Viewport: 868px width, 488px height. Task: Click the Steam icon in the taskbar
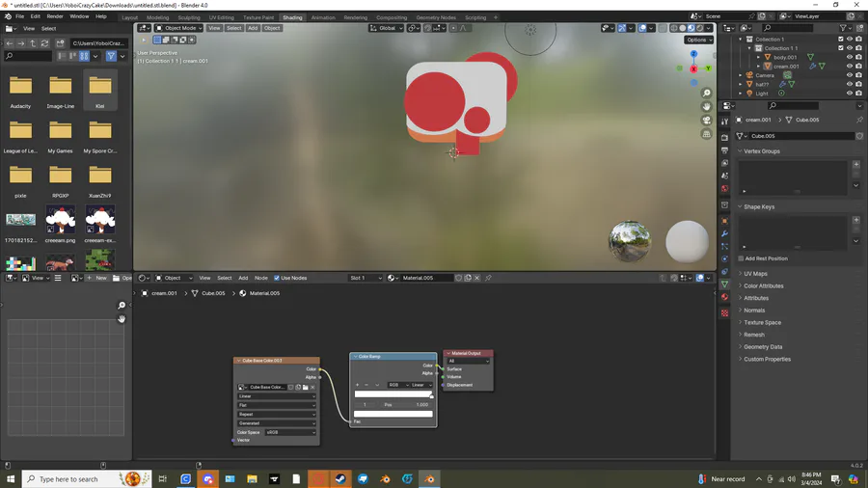341,478
